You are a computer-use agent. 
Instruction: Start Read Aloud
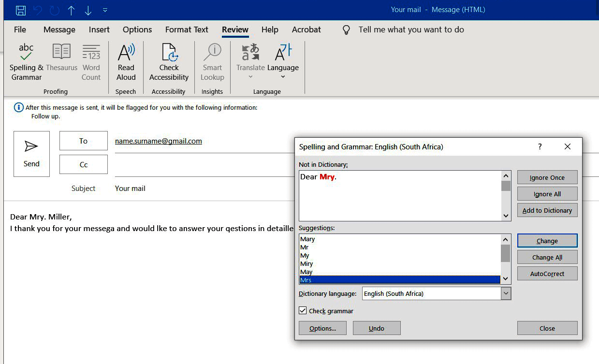(x=126, y=62)
